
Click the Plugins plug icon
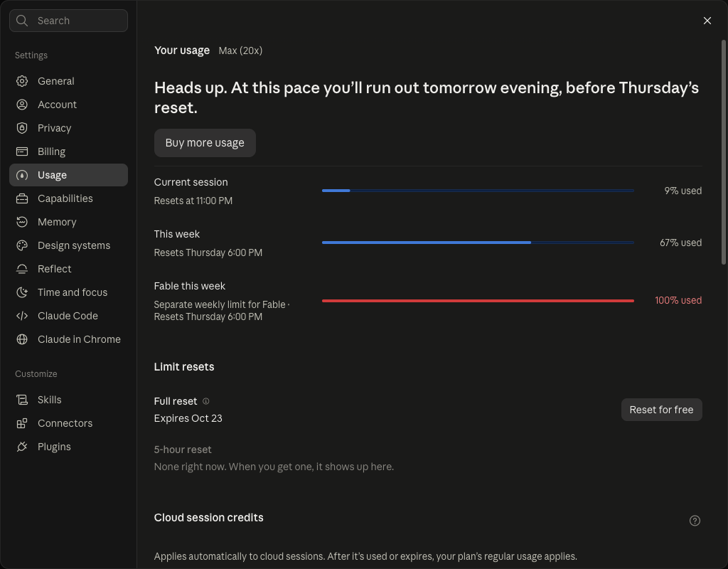pyautogui.click(x=22, y=447)
